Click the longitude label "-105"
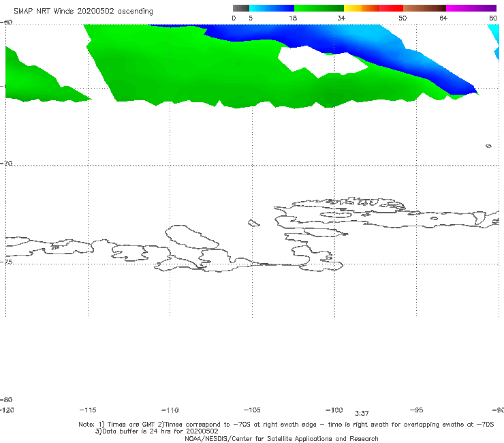Viewport: 504px width, 443px height. coord(252,410)
